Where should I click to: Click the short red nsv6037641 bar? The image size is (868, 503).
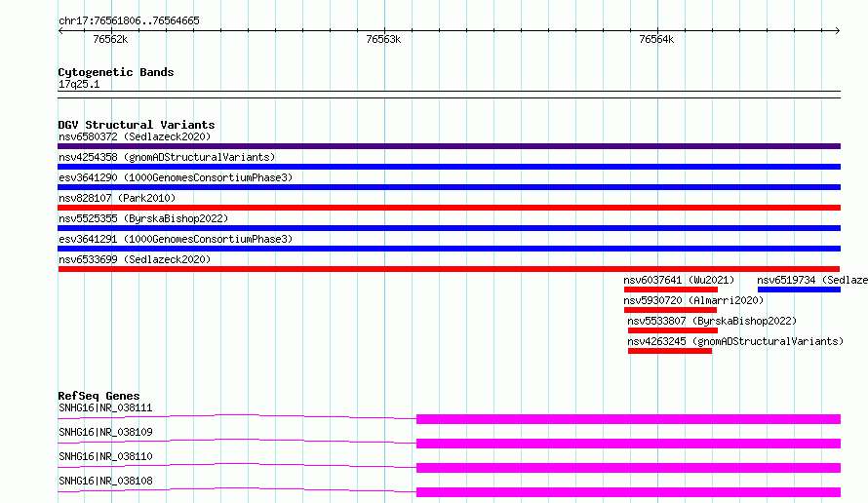click(671, 290)
